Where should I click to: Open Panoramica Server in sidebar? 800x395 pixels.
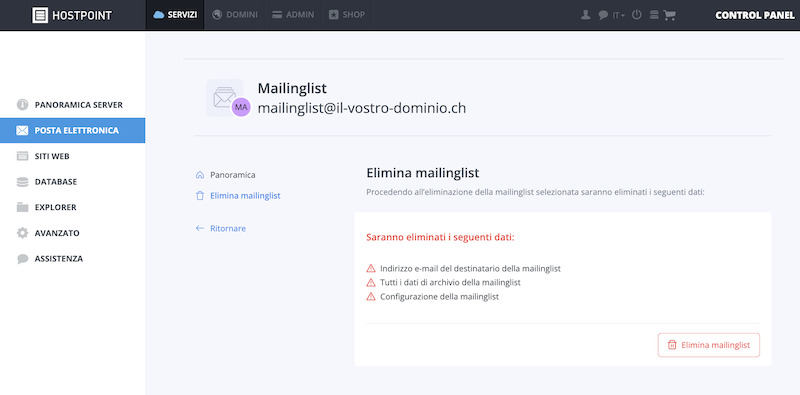coord(72,105)
